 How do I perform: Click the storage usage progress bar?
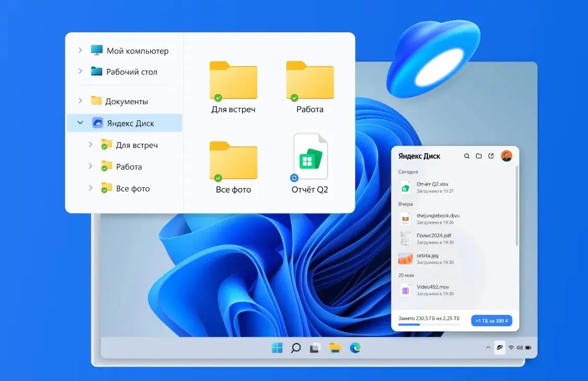pyautogui.click(x=428, y=325)
